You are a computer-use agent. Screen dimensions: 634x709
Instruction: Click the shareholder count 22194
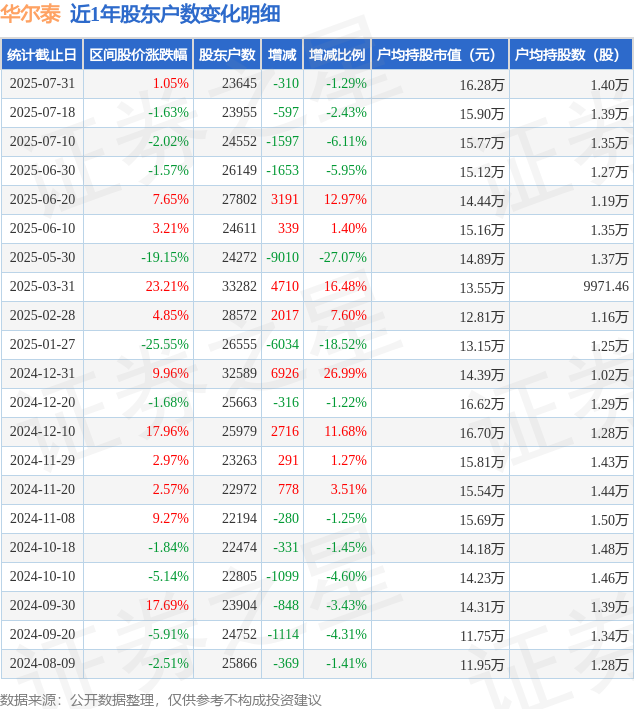point(239,518)
